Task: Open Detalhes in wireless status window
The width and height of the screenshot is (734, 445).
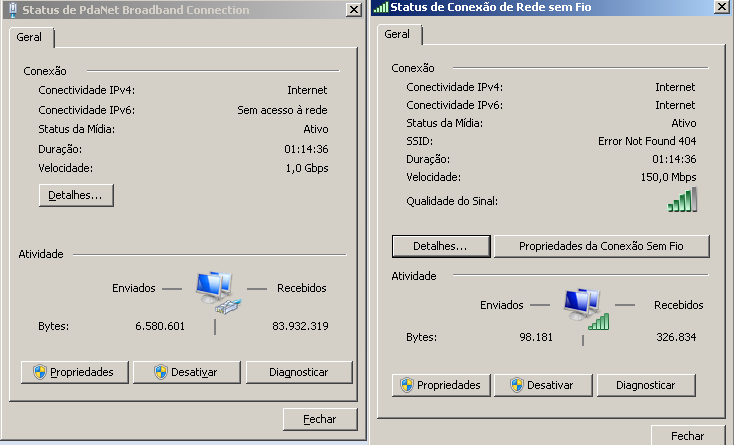Action: pyautogui.click(x=440, y=246)
